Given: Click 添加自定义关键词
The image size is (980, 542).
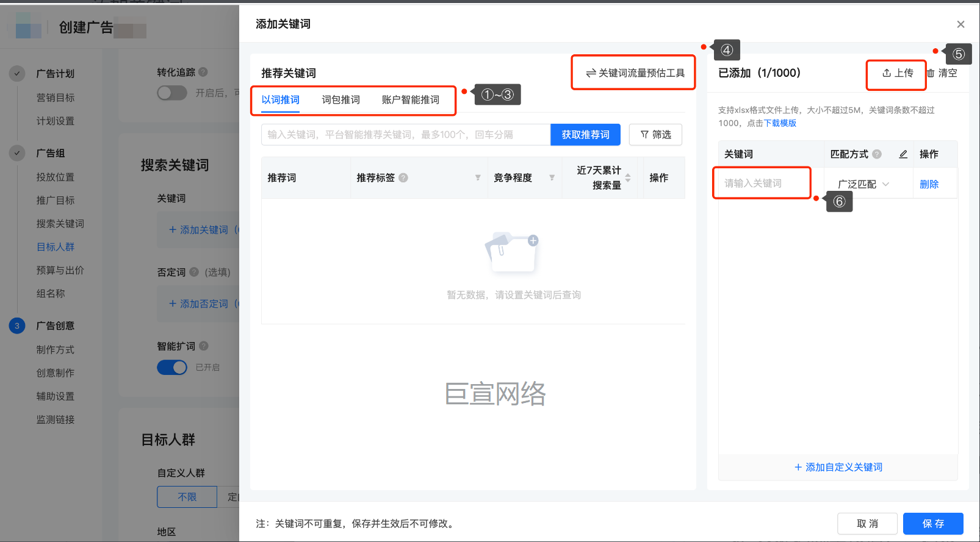Looking at the screenshot, I should pyautogui.click(x=838, y=468).
